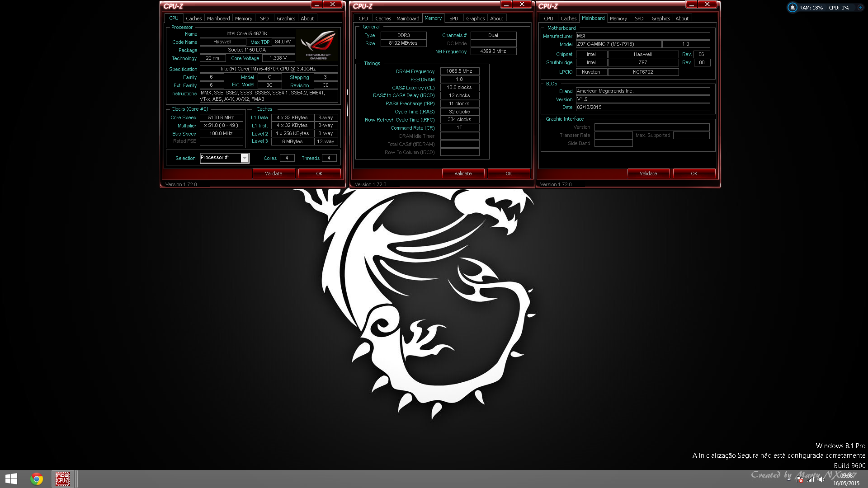
Task: Click the LPCIO value 'NCT6792'
Action: (643, 72)
